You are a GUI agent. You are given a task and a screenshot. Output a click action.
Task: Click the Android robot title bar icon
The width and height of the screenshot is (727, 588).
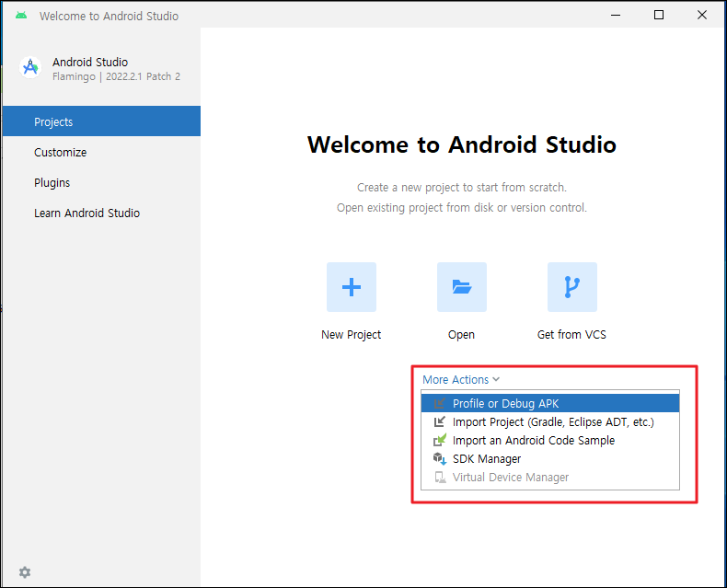coord(21,16)
